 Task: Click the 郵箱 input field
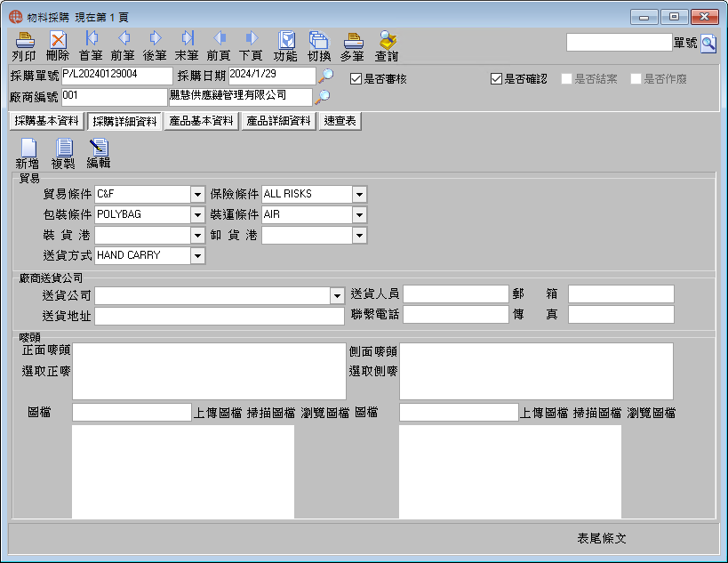click(621, 294)
